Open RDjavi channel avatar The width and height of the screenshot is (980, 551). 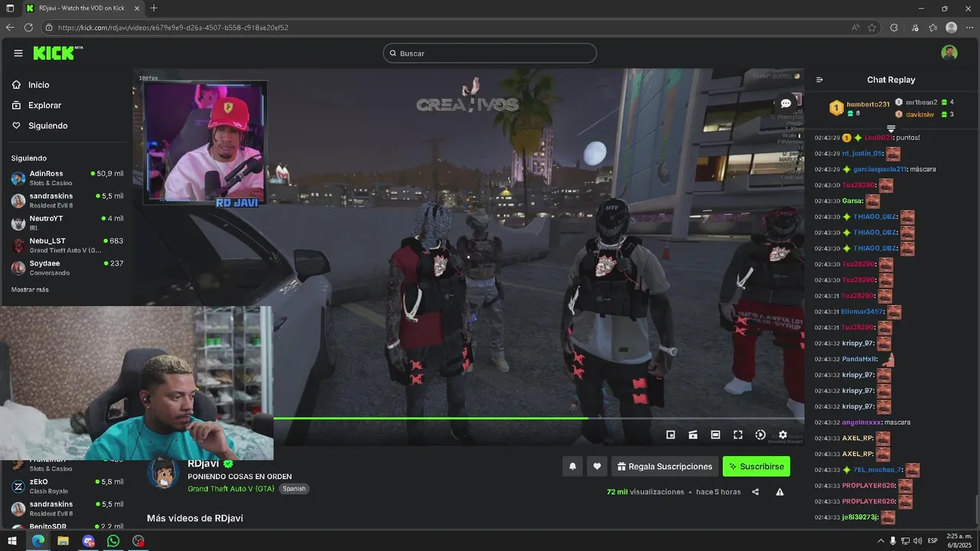click(163, 474)
